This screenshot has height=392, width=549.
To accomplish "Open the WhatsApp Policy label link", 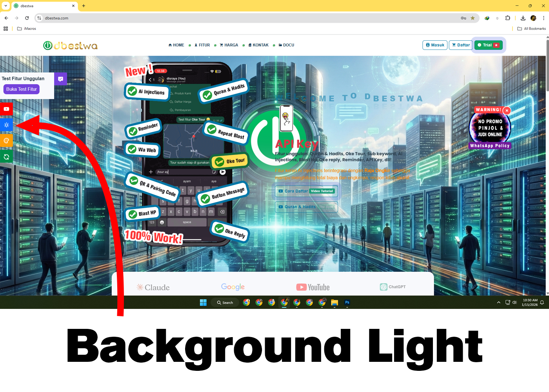I will [490, 146].
